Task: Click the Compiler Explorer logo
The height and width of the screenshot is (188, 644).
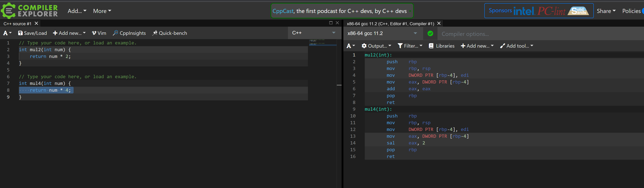Action: [30, 11]
